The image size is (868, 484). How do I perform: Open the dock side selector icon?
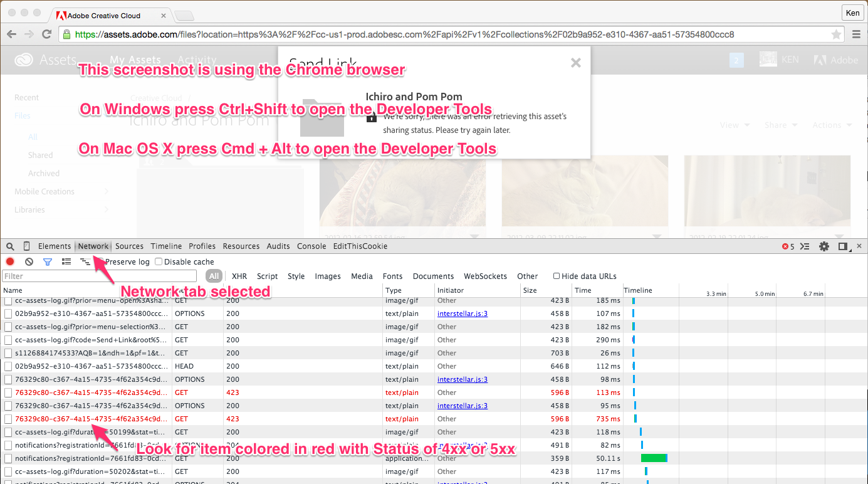(x=843, y=246)
